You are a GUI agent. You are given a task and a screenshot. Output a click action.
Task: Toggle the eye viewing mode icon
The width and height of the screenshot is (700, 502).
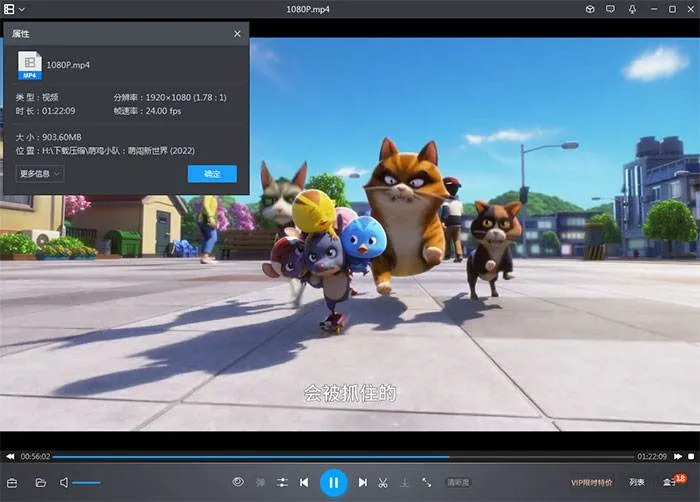pos(238,482)
